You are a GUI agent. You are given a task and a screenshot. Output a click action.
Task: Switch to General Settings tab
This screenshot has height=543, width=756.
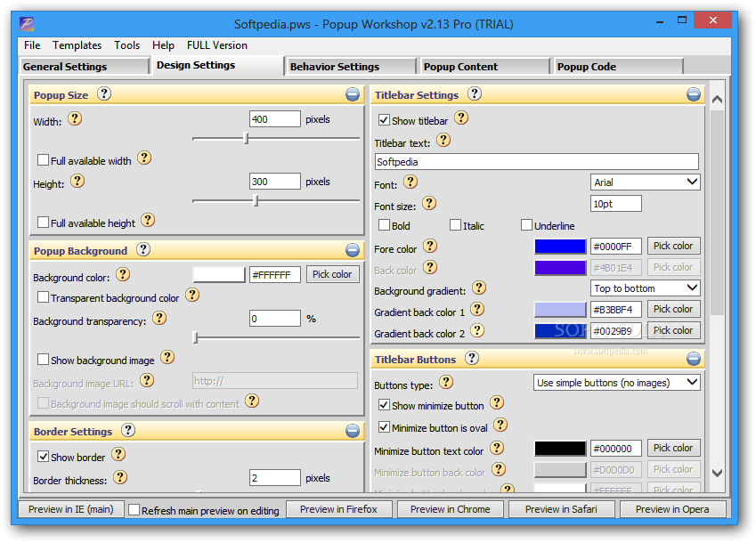point(85,67)
